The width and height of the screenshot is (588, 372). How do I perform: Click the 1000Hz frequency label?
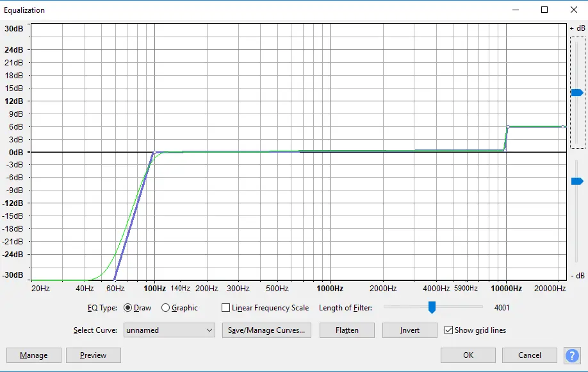point(330,288)
